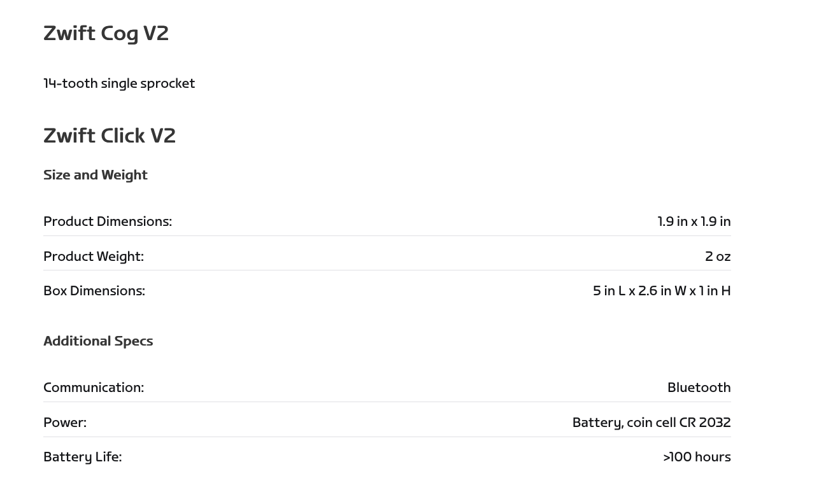Click the 1.9 in x 1.9 in value
This screenshot has height=504, width=833.
(x=694, y=221)
